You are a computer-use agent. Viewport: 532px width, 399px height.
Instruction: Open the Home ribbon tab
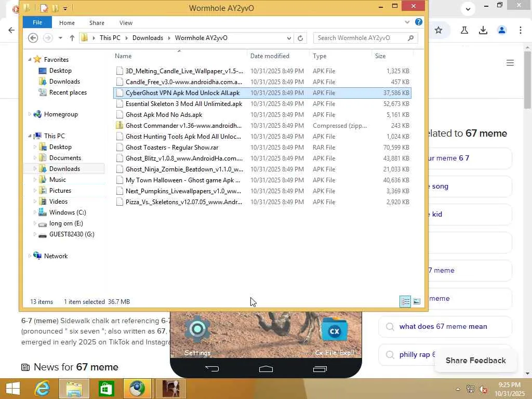[67, 23]
